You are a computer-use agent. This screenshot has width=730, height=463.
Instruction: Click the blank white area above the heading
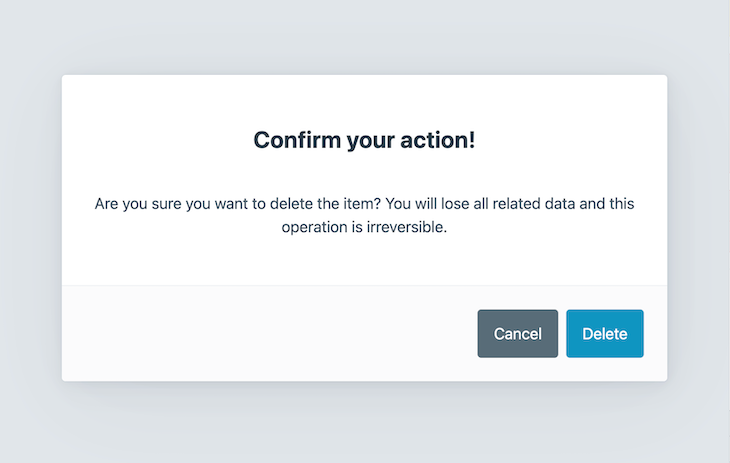[x=364, y=98]
